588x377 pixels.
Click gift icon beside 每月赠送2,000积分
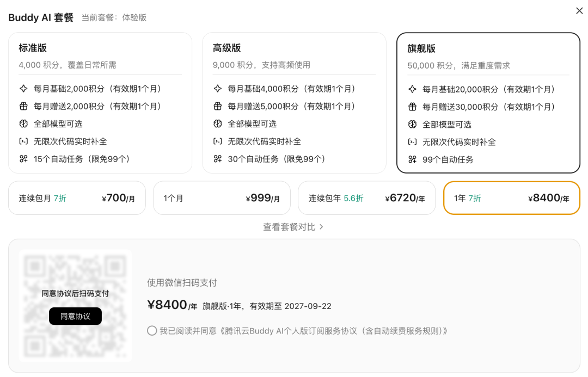23,107
